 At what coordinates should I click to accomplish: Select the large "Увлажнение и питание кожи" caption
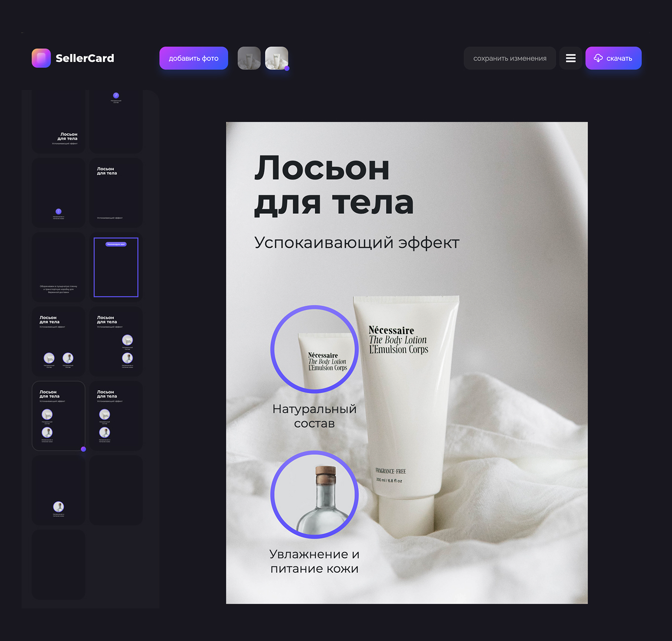(314, 561)
